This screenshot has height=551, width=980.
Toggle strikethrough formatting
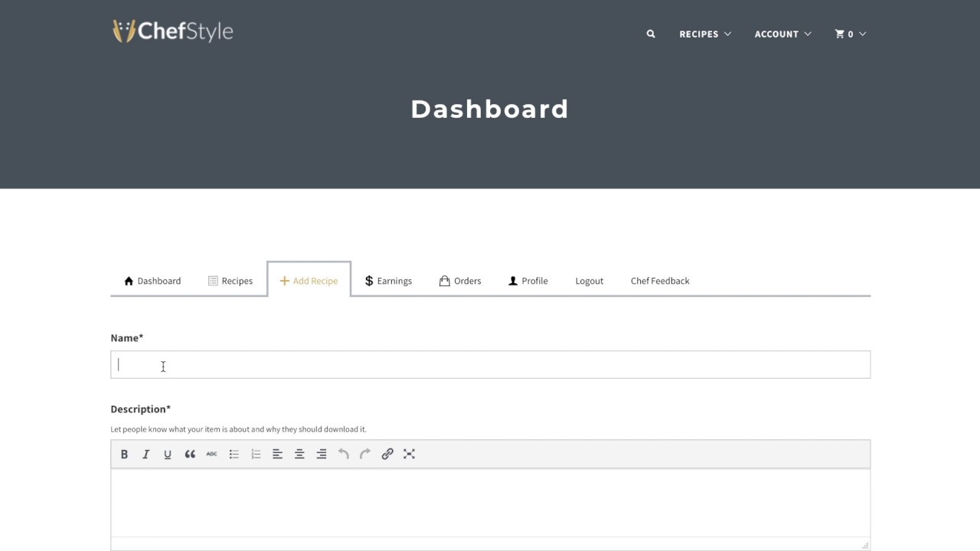[211, 454]
